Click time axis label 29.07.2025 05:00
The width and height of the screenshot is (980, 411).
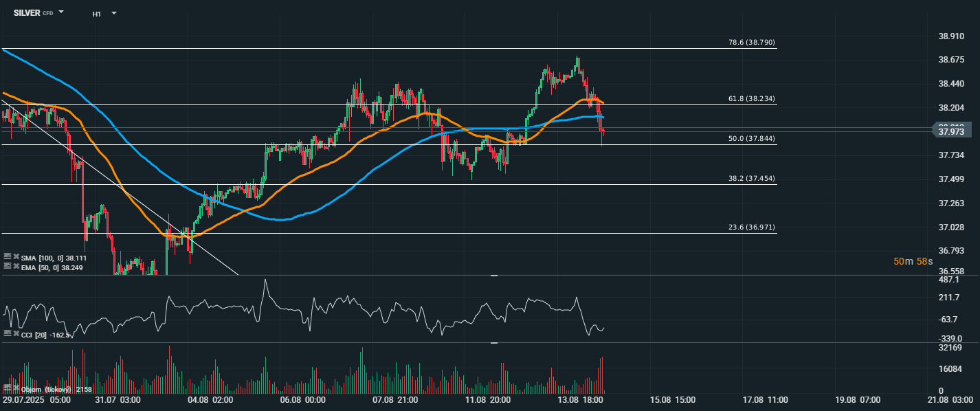tap(36, 399)
